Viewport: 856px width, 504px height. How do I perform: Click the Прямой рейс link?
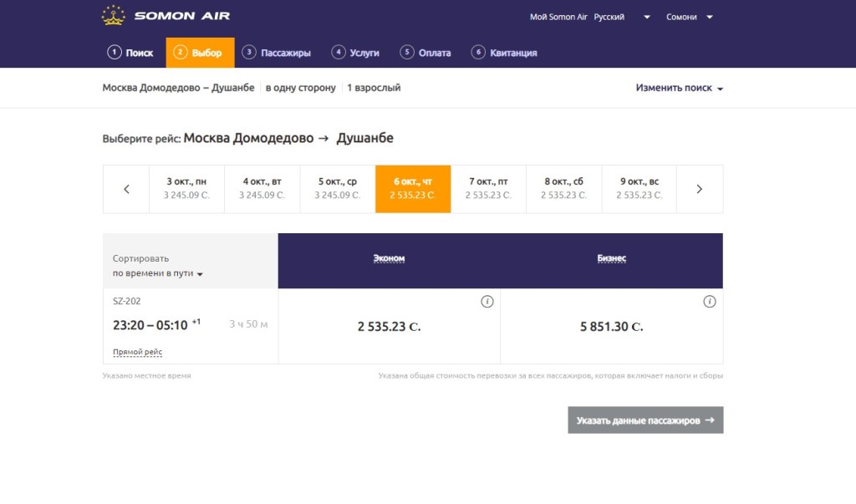(137, 352)
